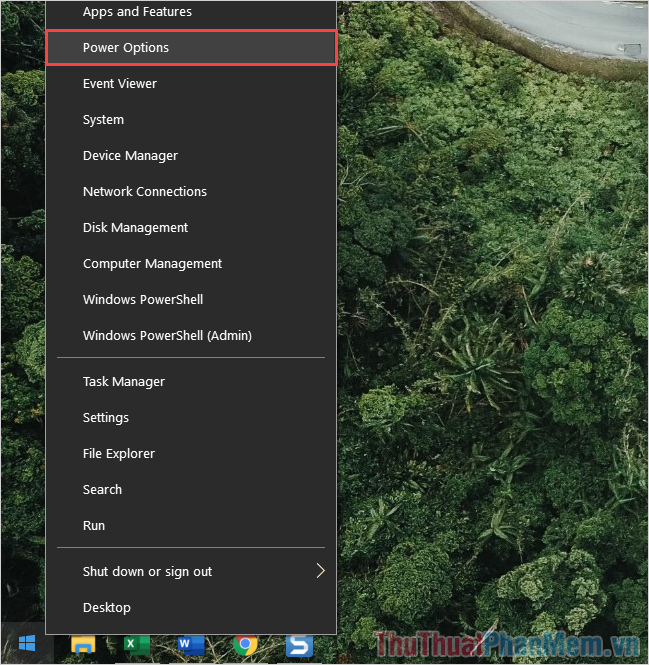Open Device Manager
Image resolution: width=649 pixels, height=665 pixels.
coord(191,156)
